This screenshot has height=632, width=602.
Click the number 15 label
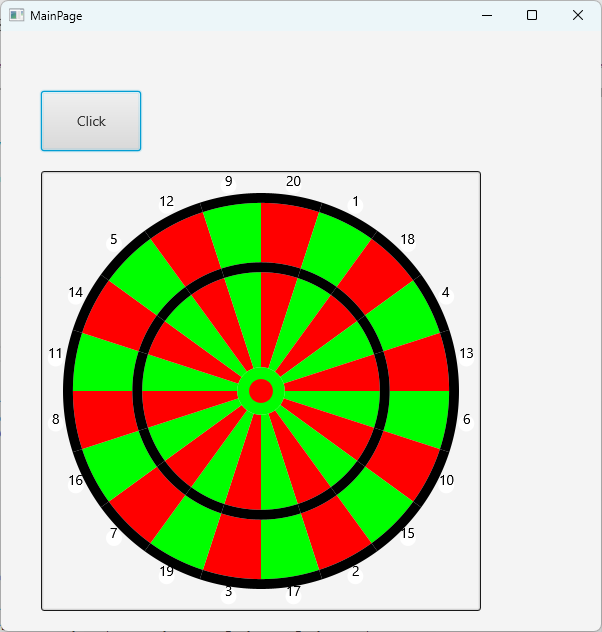pos(408,533)
